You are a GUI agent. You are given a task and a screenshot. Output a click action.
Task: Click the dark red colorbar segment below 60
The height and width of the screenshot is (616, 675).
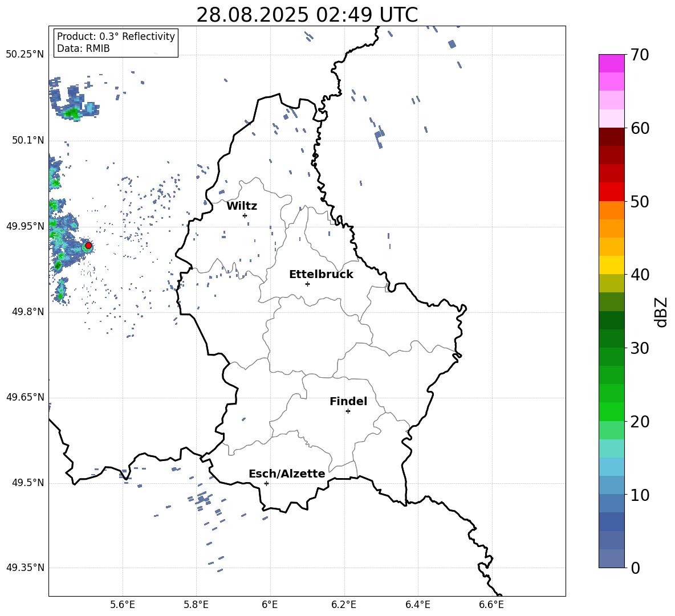(x=611, y=137)
